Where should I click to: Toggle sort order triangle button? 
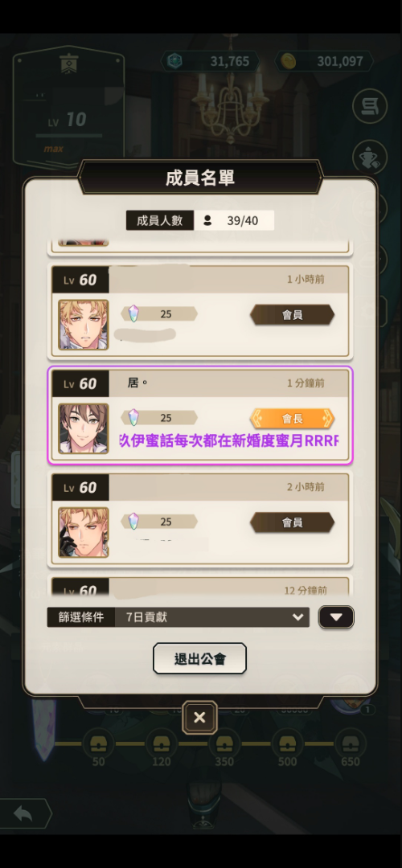pos(336,617)
